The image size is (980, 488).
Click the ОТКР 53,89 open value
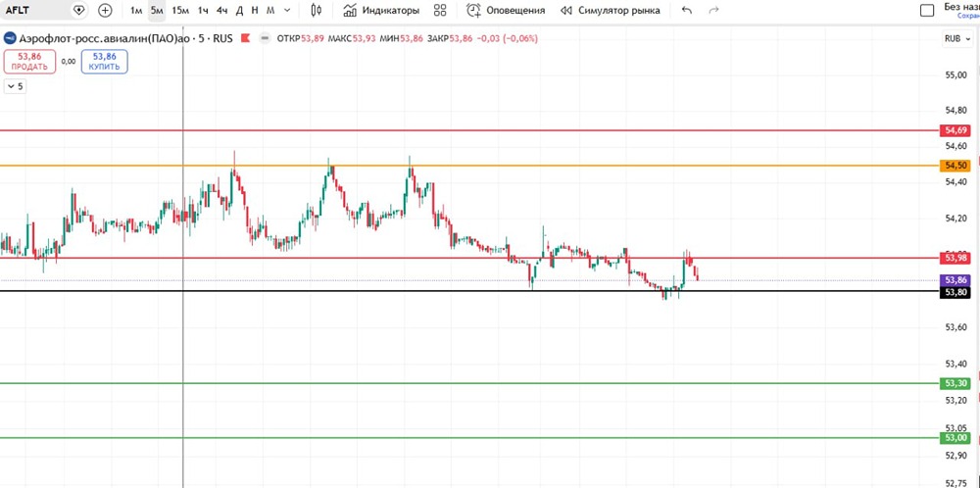click(x=300, y=39)
